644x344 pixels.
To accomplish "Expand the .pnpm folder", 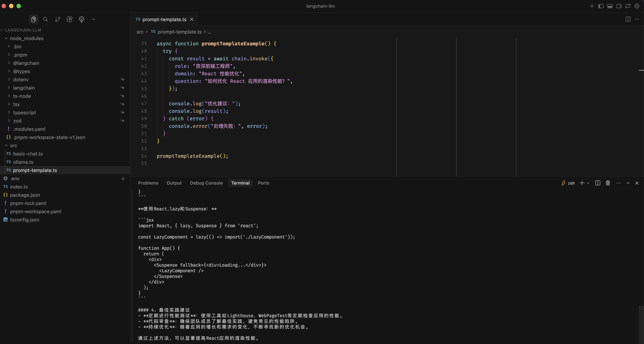I will tap(65, 55).
